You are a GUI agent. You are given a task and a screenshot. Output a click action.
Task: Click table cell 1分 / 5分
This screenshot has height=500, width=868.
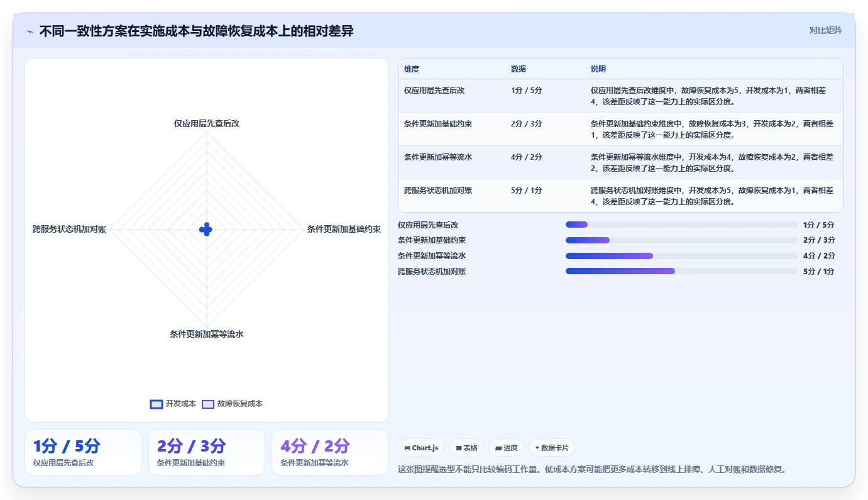526,91
